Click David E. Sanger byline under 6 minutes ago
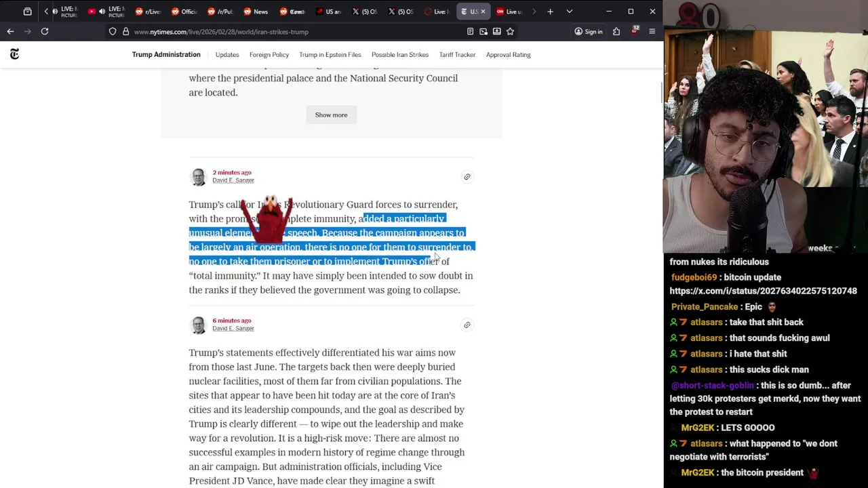This screenshot has height=488, width=868. click(x=233, y=328)
